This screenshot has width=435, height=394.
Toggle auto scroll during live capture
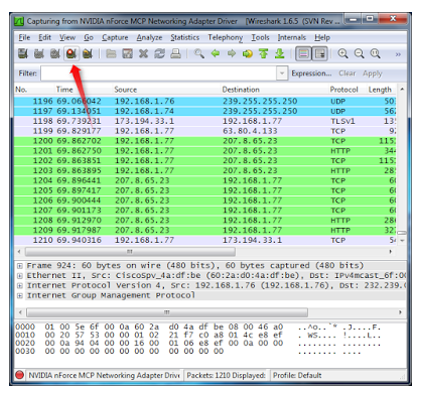320,54
